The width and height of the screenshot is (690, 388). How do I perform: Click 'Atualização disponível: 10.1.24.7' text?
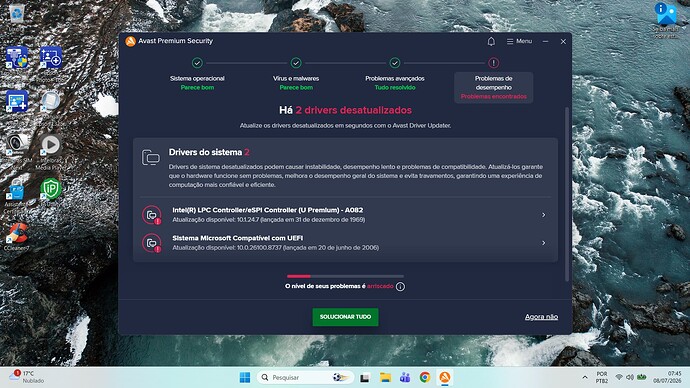[x=268, y=220]
